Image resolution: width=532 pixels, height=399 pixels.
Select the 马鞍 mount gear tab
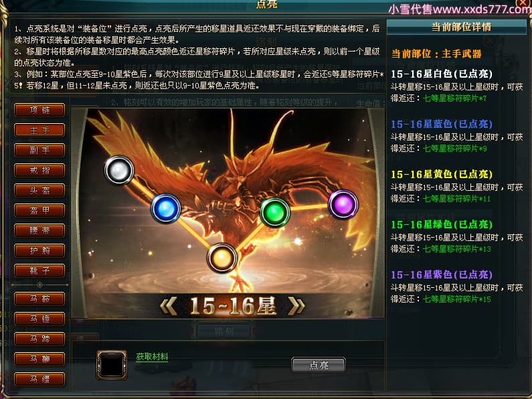(39, 299)
